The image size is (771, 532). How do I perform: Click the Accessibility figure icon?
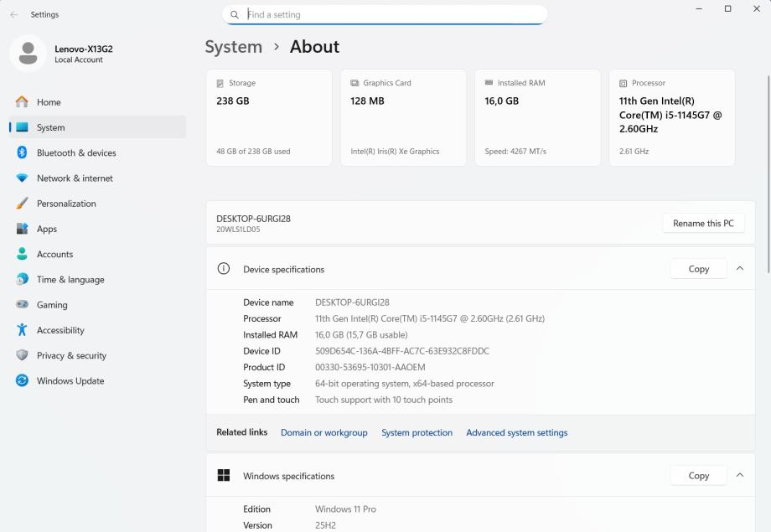click(x=22, y=330)
